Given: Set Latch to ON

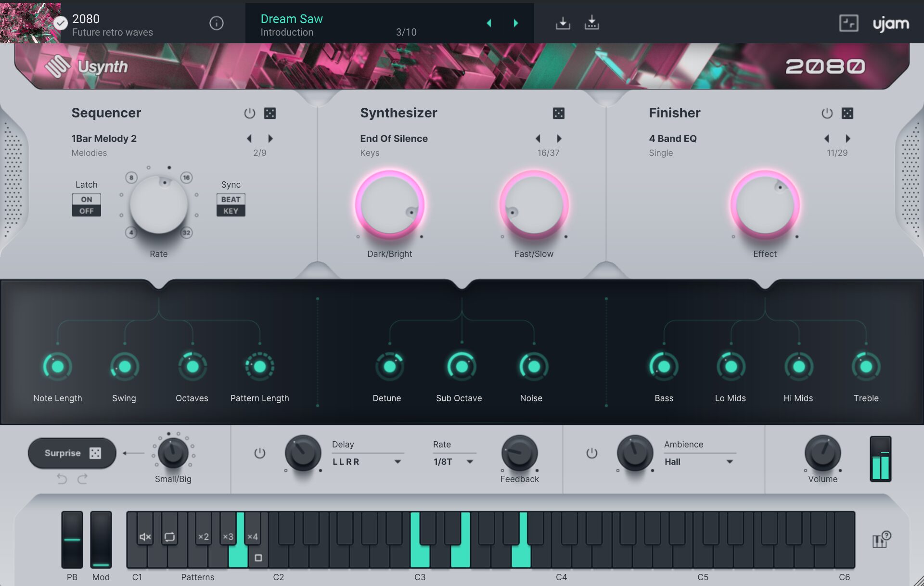Looking at the screenshot, I should tap(87, 199).
